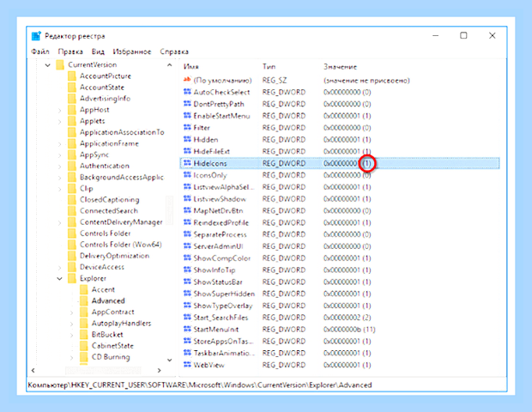Image resolution: width=532 pixels, height=412 pixels.
Task: Sort values by the Имя column header
Action: tap(191, 67)
